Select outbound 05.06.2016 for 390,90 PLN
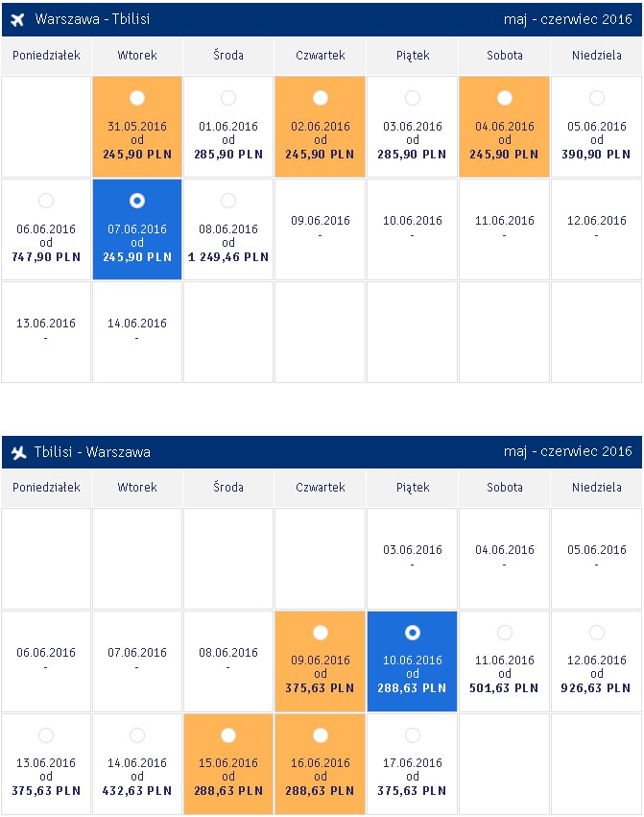The image size is (644, 817). tap(597, 97)
